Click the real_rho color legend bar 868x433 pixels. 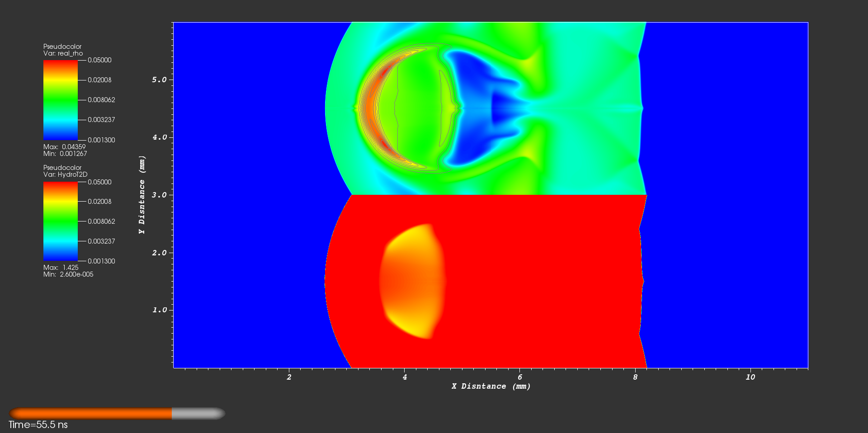pyautogui.click(x=61, y=100)
